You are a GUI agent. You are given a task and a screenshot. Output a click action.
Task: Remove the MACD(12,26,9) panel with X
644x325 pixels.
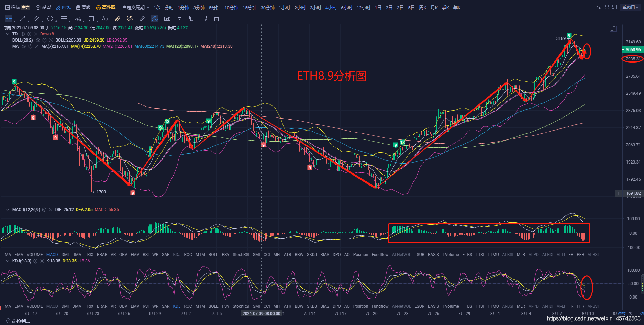(51, 210)
